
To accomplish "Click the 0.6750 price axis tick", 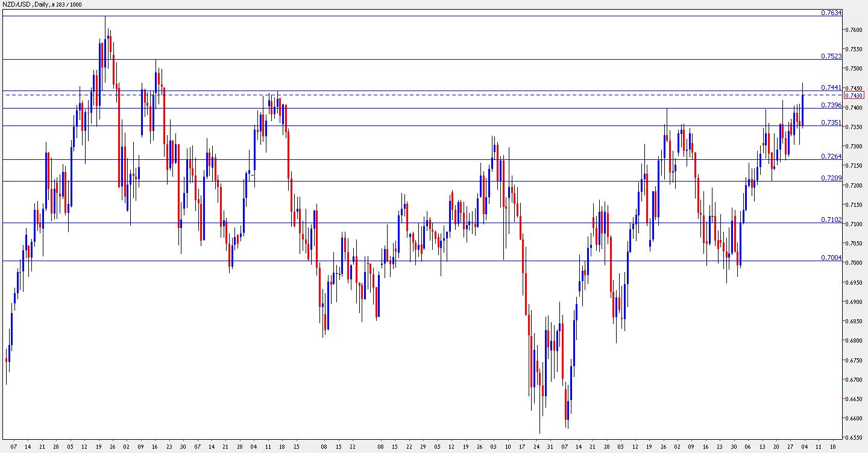I will [854, 361].
